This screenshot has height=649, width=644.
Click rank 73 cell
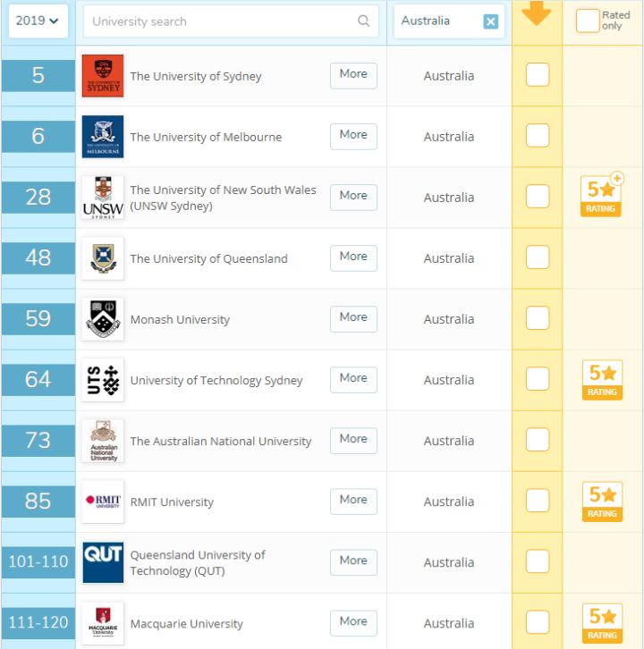(x=38, y=441)
